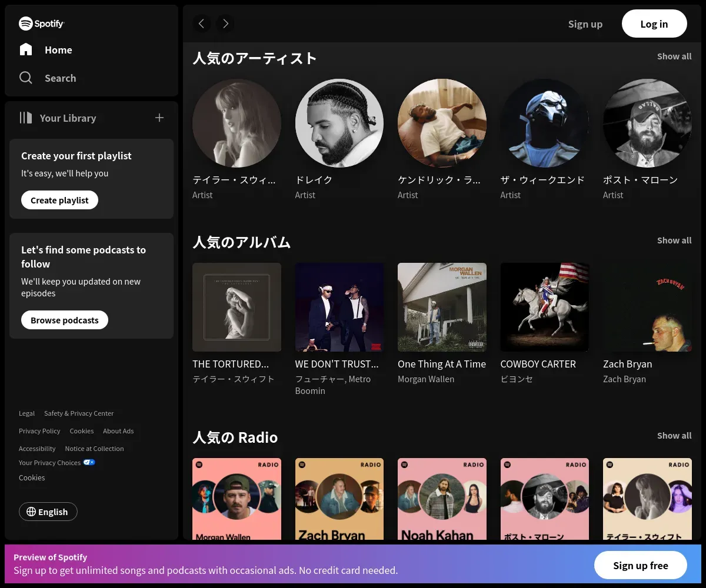Click the 人気のアーティスト heading
706x588 pixels.
tap(255, 58)
